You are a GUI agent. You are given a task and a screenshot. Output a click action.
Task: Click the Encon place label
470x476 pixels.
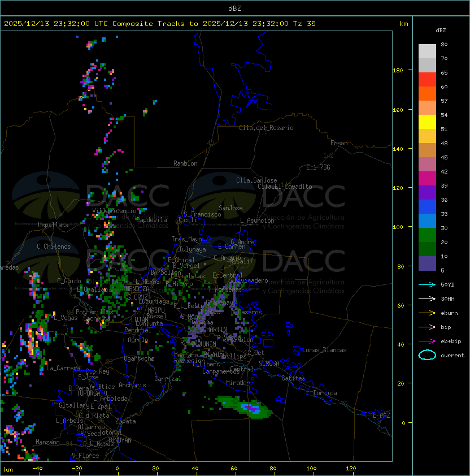(x=339, y=143)
